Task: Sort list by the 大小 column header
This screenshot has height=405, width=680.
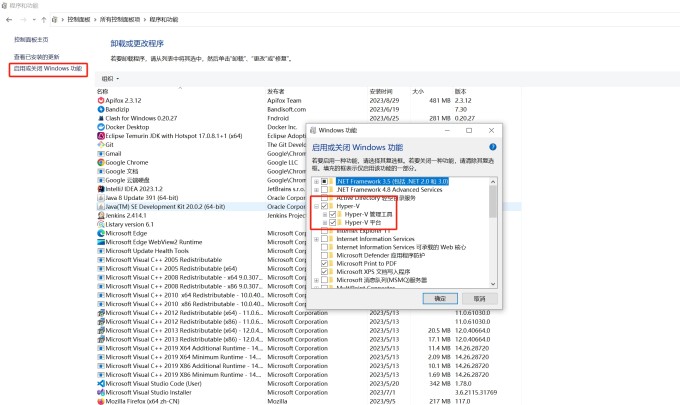Action: coord(418,91)
